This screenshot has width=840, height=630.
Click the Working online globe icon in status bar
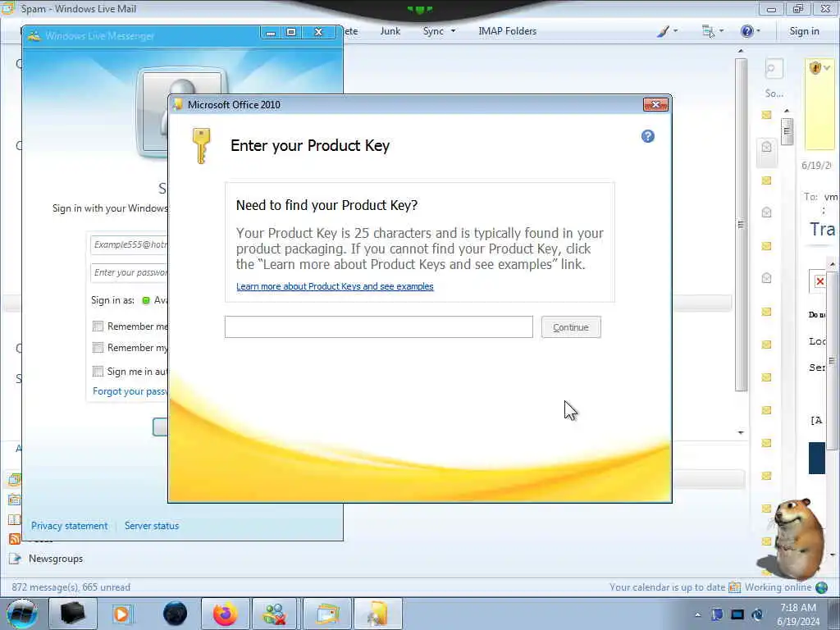821,587
